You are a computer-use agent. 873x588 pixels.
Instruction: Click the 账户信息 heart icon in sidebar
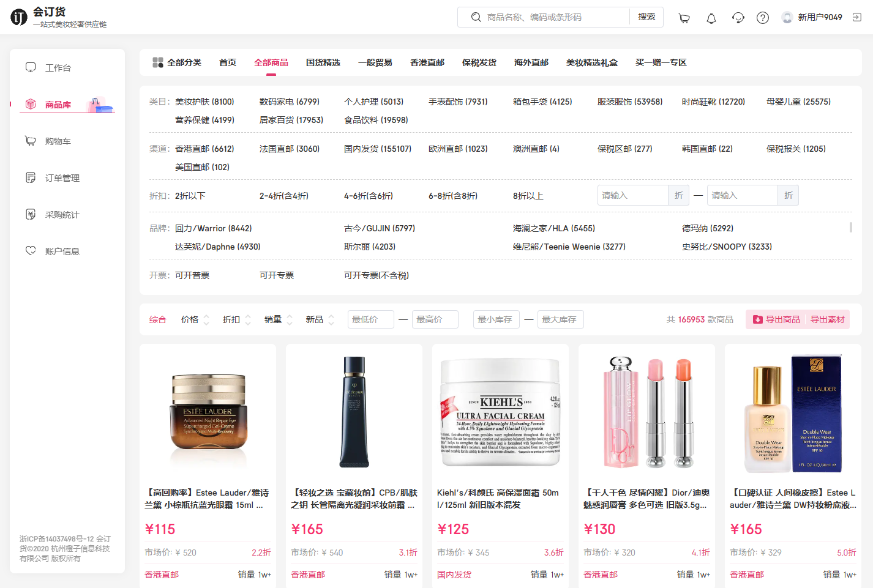tap(31, 251)
